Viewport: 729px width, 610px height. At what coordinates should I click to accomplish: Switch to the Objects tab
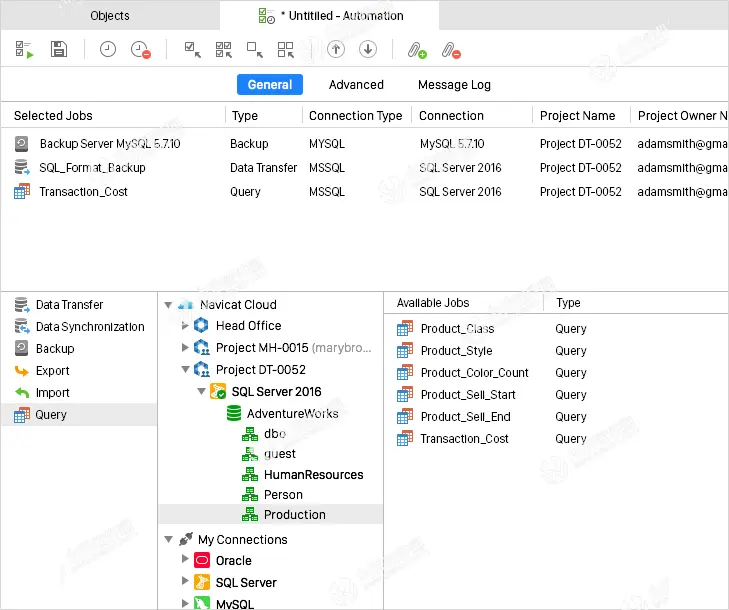pos(110,15)
